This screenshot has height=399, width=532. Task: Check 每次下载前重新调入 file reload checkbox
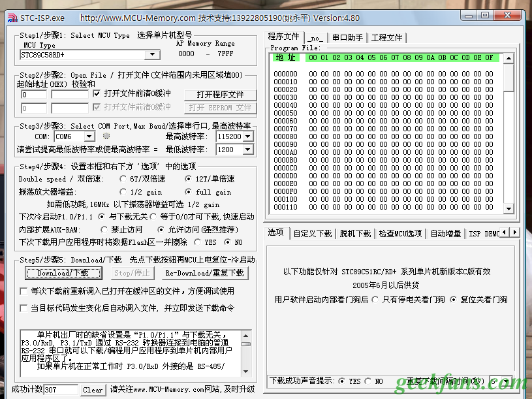coord(24,291)
